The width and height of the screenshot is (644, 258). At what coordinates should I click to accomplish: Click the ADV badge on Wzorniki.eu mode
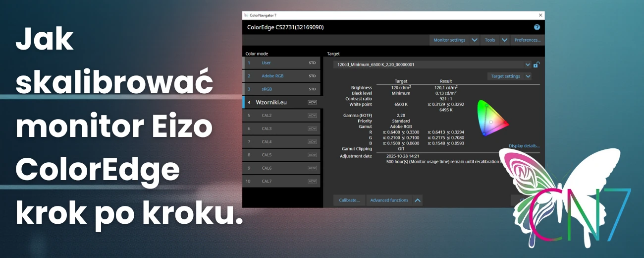pyautogui.click(x=312, y=102)
